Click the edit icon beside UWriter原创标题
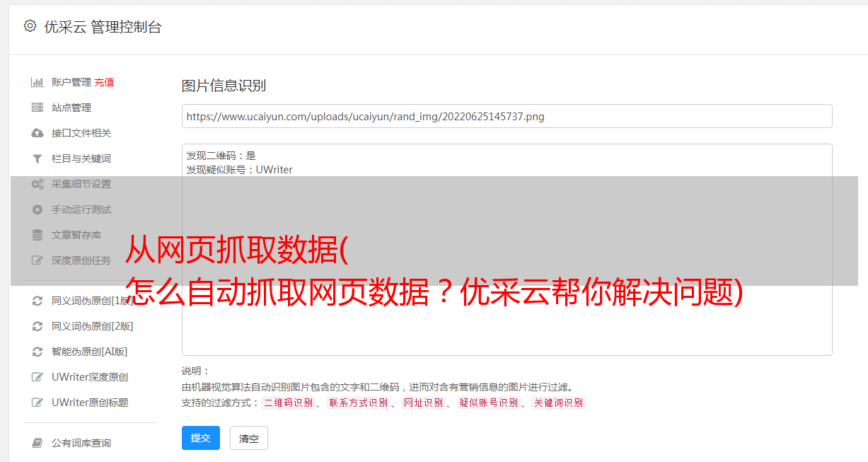 point(37,403)
